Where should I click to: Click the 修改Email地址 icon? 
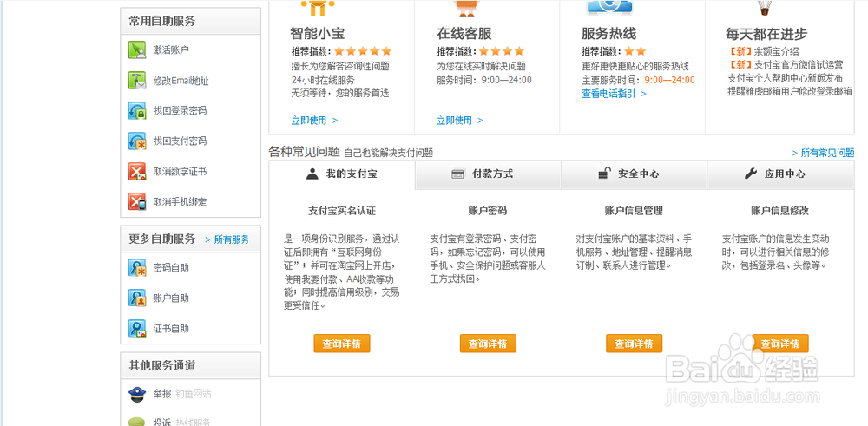137,80
